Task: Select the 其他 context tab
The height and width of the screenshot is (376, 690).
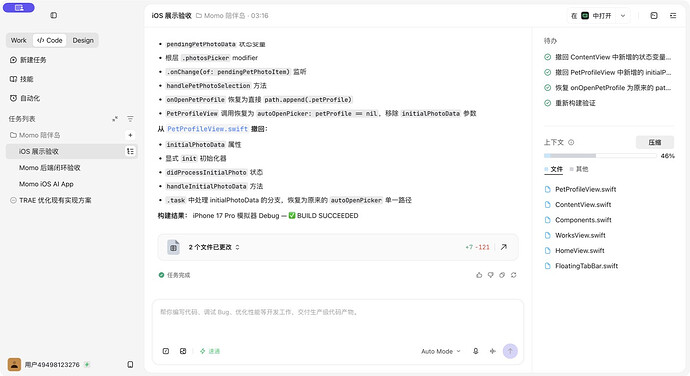Action: [579, 169]
